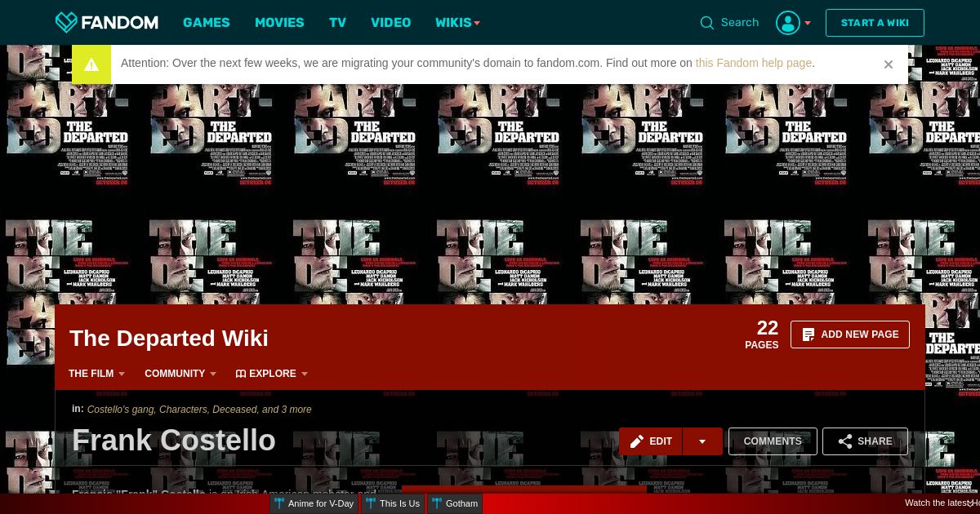Expand the account dropdown arrow
The height and width of the screenshot is (514, 980).
[808, 23]
